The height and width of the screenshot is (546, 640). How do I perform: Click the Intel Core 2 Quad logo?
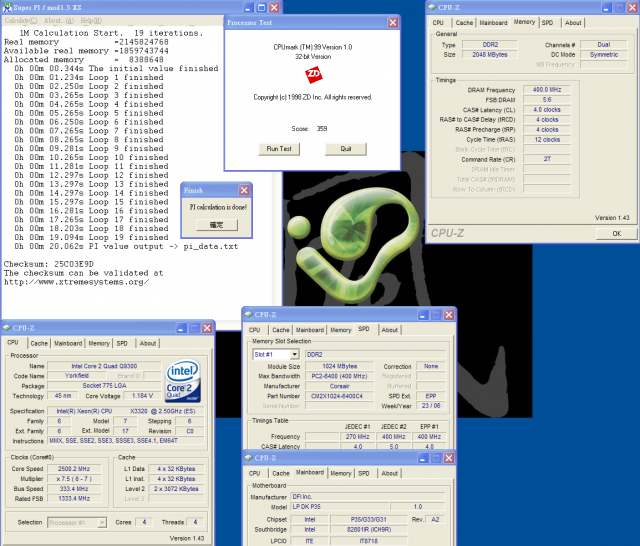183,380
